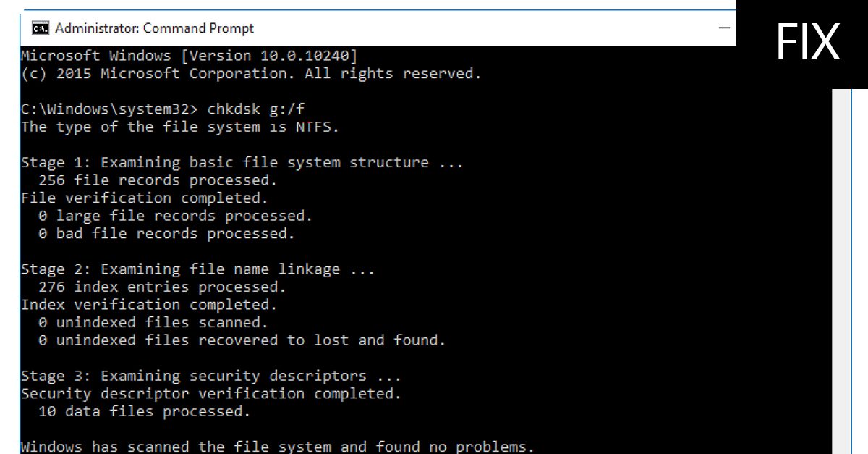Click the 'Security descriptor verification completed' text
This screenshot has width=868, height=454.
211,393
